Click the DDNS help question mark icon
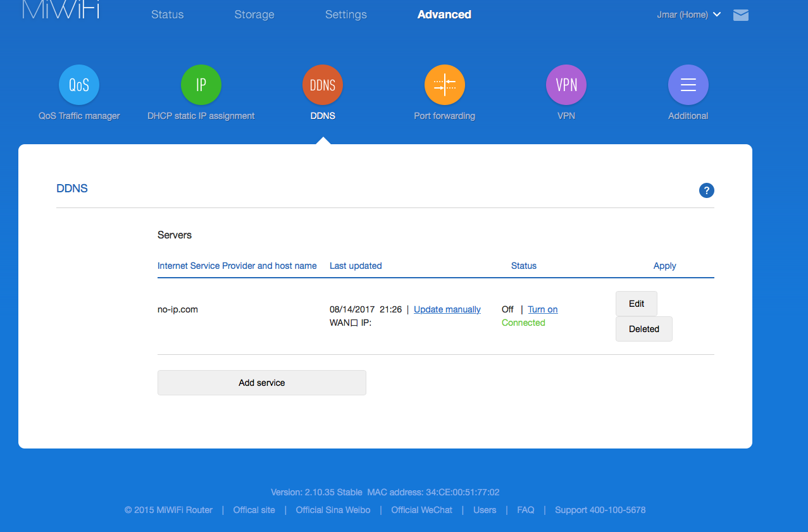808x532 pixels. pos(706,190)
